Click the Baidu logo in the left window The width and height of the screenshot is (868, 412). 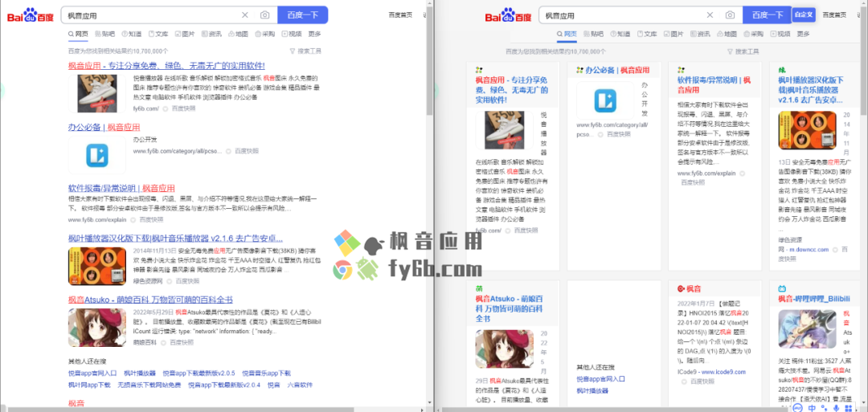pos(31,15)
